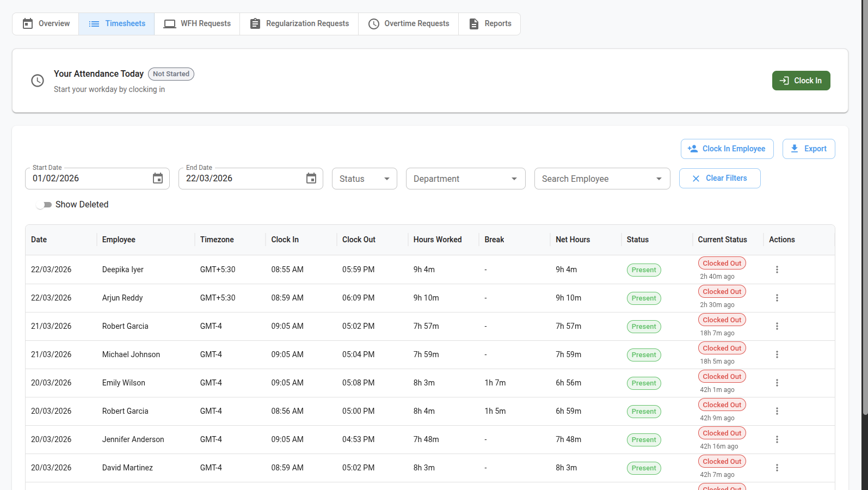Open Start Date calendar picker icon

point(158,179)
